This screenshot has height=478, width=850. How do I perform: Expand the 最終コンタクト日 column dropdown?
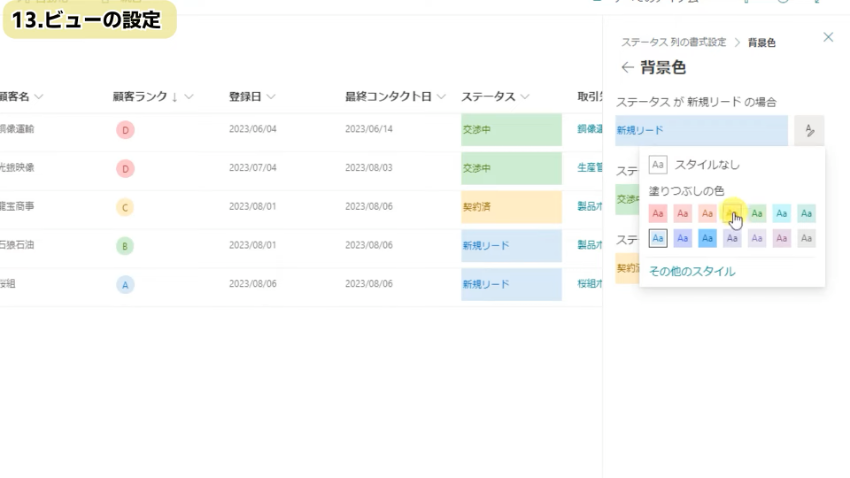click(x=441, y=97)
